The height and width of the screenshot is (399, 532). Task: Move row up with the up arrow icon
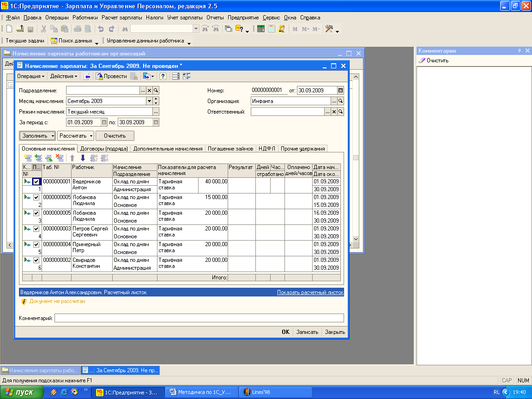point(72,158)
